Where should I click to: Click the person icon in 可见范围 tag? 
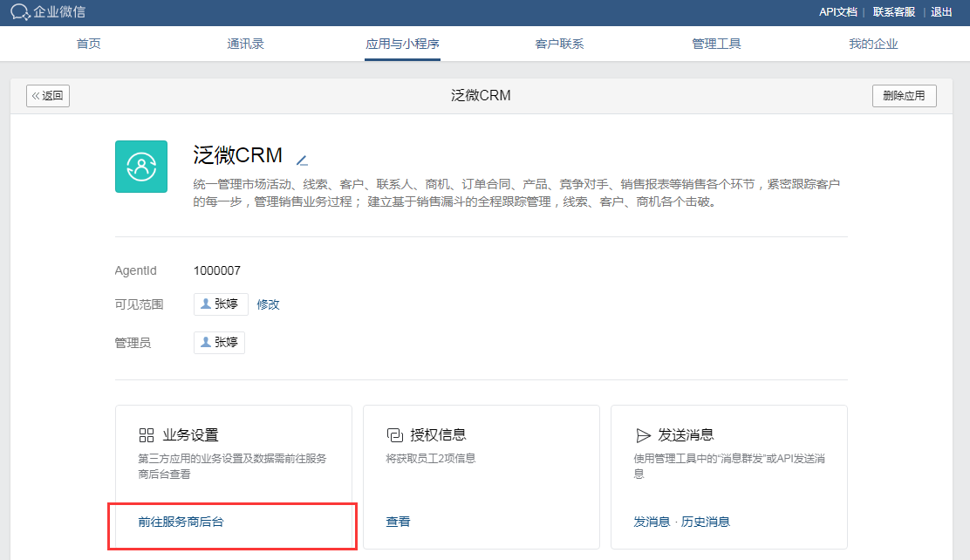coord(206,304)
